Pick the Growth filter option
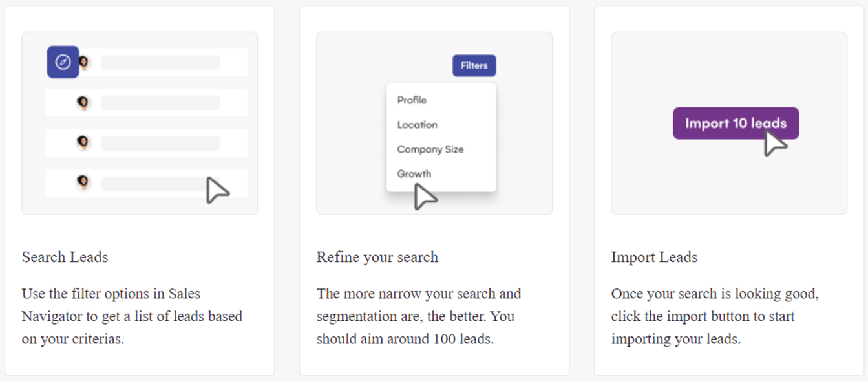The width and height of the screenshot is (868, 381). [x=414, y=174]
